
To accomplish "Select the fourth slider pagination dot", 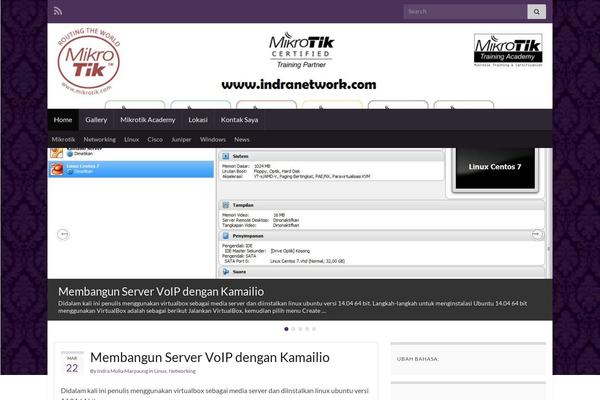I will 307,329.
